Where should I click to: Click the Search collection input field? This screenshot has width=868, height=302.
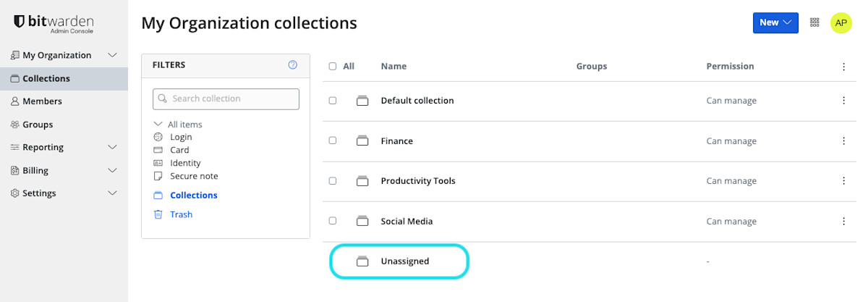tap(226, 98)
